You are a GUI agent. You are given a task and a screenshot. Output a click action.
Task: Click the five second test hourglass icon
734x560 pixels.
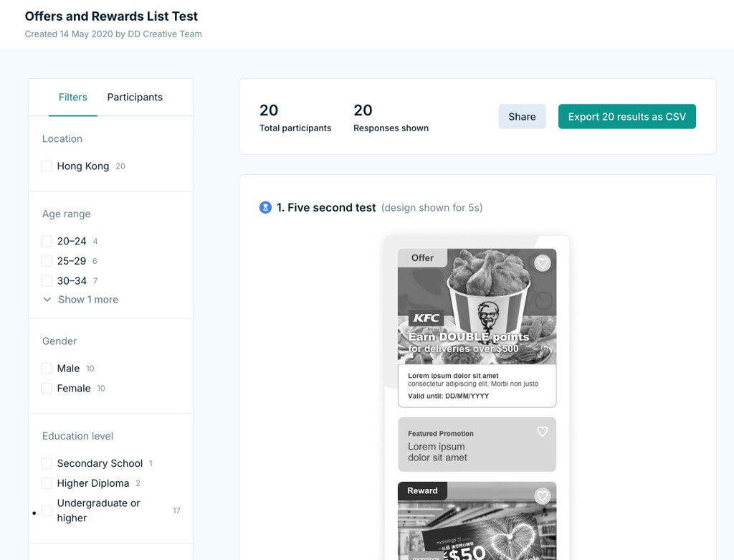(x=265, y=207)
